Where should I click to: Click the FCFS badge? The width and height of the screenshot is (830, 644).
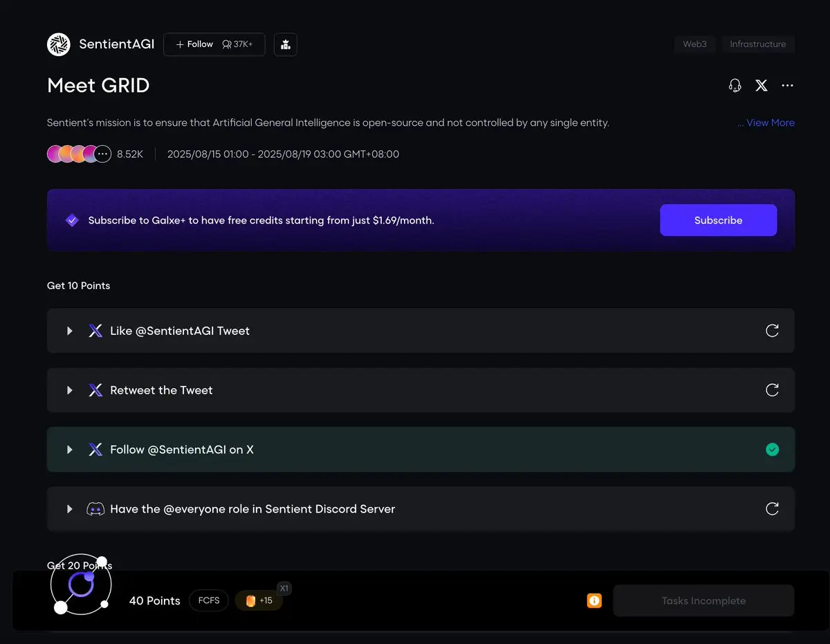(x=209, y=600)
